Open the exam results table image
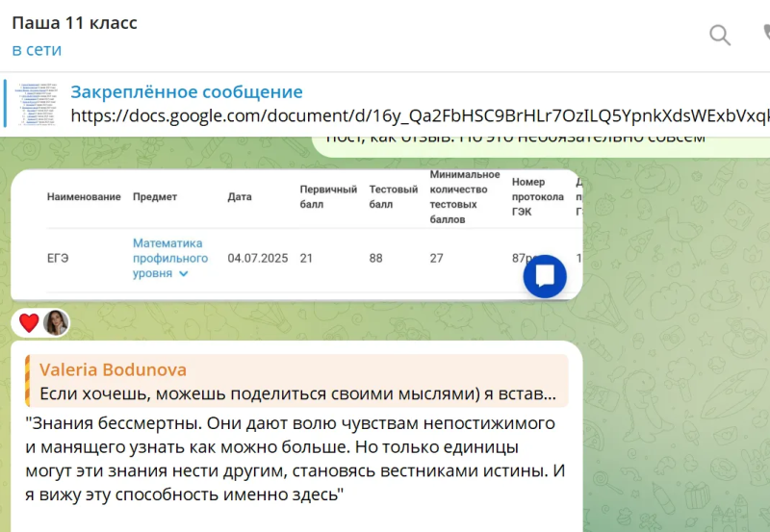Screen dimensions: 770x532 (x=296, y=235)
